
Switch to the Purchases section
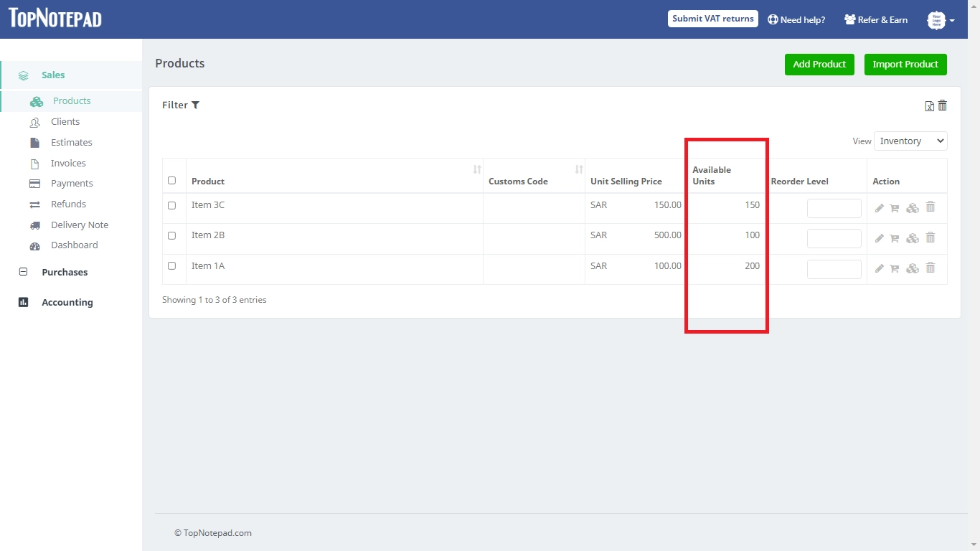[64, 272]
